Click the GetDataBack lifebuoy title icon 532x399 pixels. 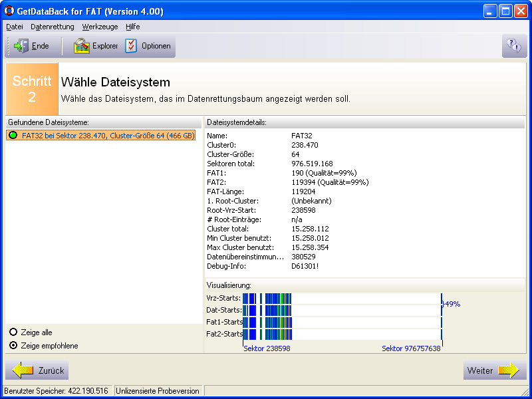point(9,11)
